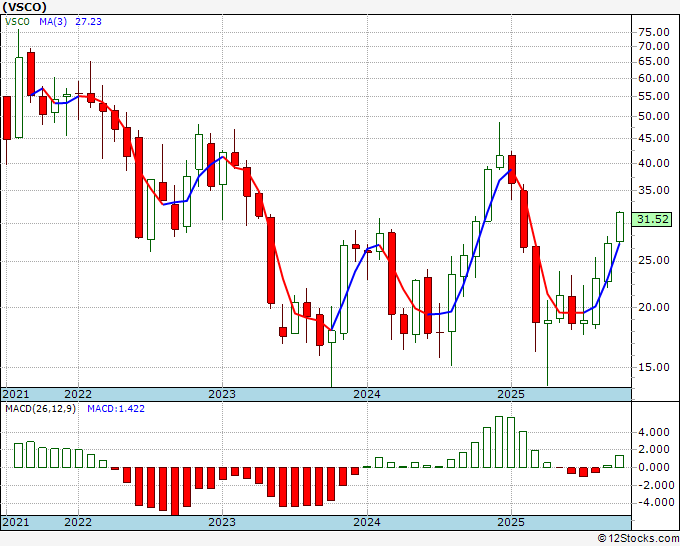Open the 12Stocks.com watermark link
Image resolution: width=680 pixels, height=546 pixels.
pyautogui.click(x=634, y=538)
